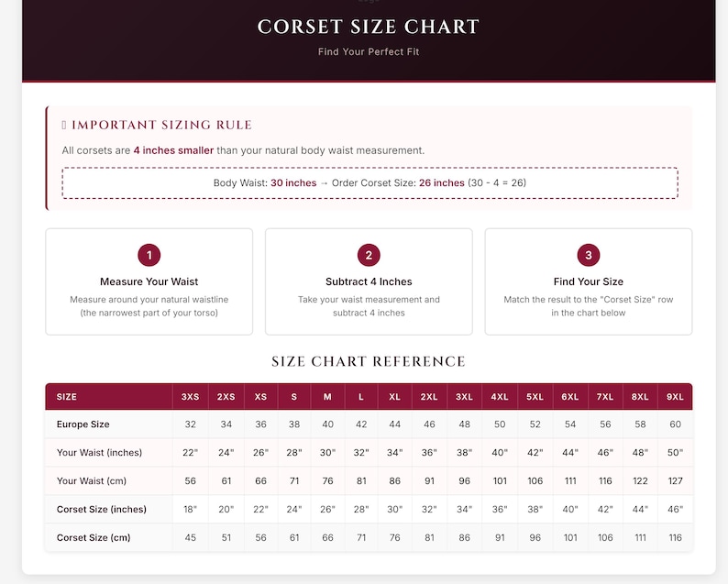Image resolution: width=728 pixels, height=584 pixels.
Task: Click the 'Find Your Size' heading
Action: coord(589,281)
